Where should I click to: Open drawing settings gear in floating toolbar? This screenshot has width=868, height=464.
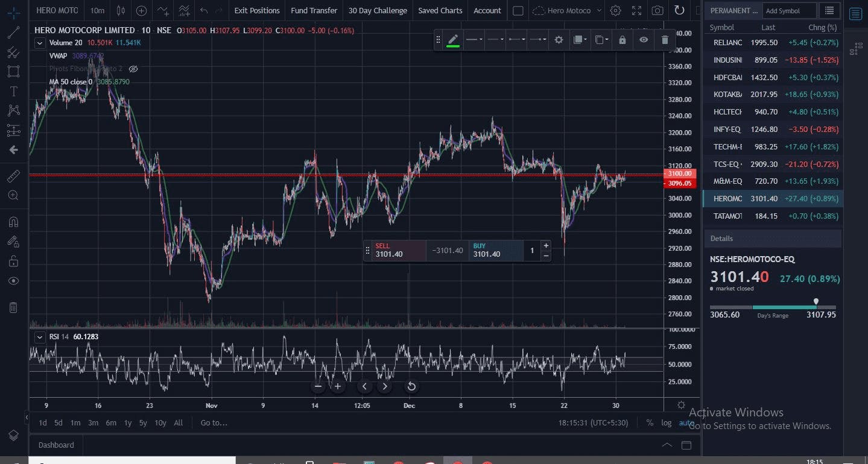pyautogui.click(x=559, y=40)
